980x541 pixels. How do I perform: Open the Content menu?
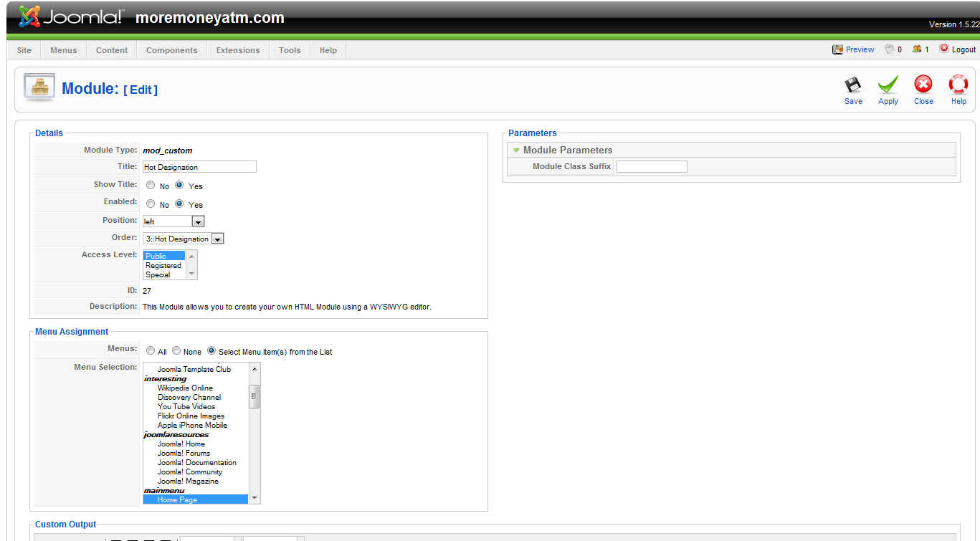pyautogui.click(x=112, y=50)
